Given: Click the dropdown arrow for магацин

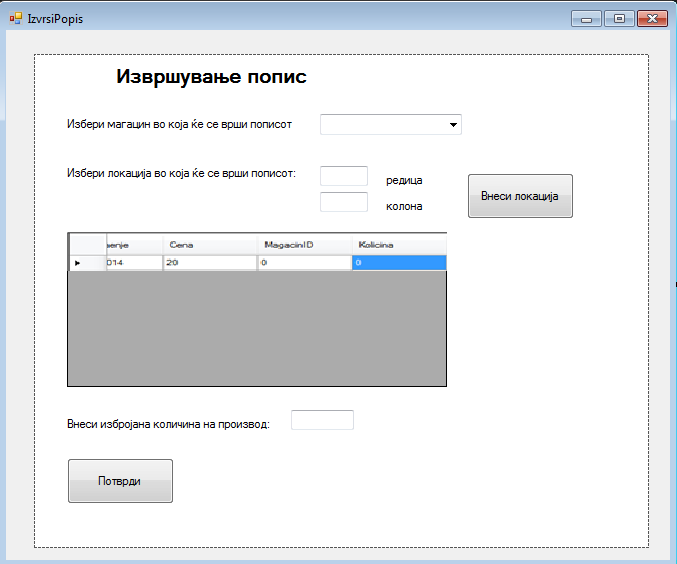Looking at the screenshot, I should pyautogui.click(x=453, y=125).
